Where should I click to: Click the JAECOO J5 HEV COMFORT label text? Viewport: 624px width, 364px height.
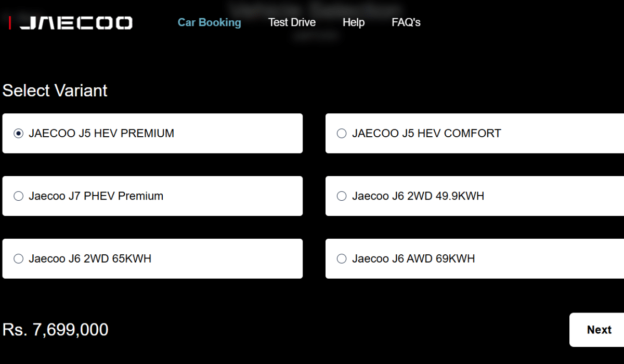(426, 134)
